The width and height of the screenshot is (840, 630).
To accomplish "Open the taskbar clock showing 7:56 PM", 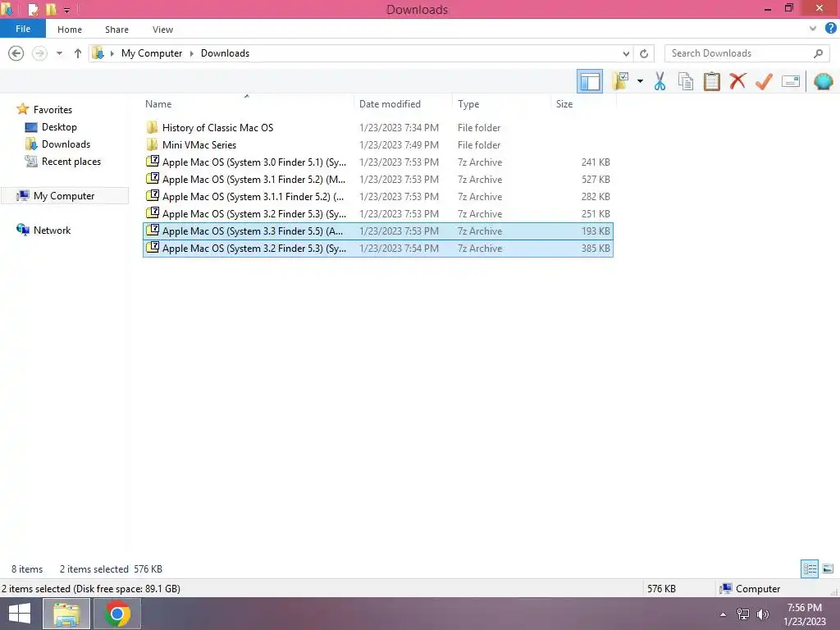I will pos(805,614).
